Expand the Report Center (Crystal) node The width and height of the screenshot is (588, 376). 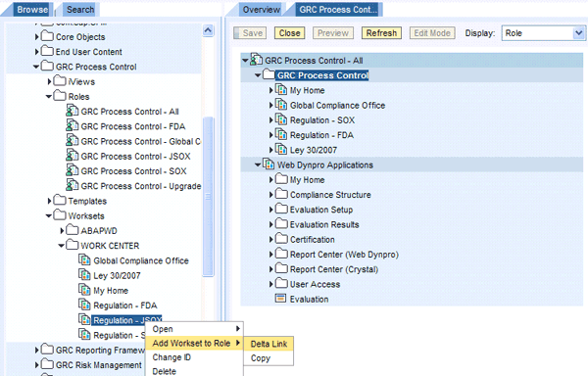(271, 269)
